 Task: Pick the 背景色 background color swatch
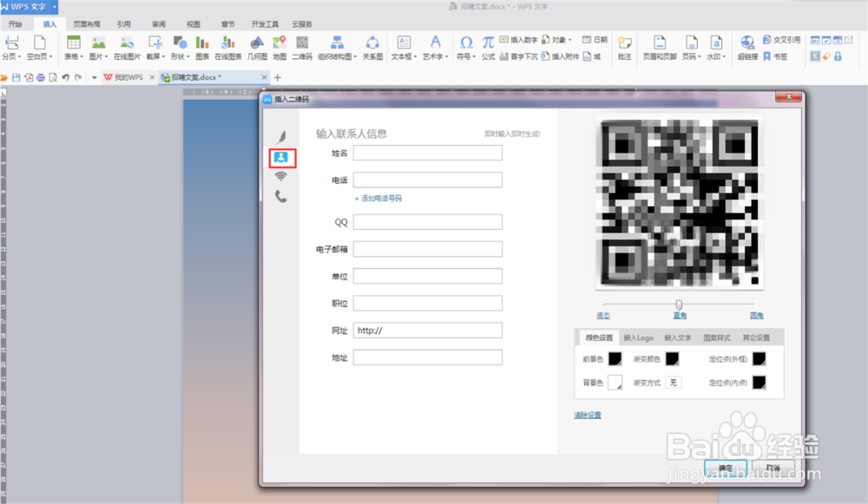(x=615, y=383)
